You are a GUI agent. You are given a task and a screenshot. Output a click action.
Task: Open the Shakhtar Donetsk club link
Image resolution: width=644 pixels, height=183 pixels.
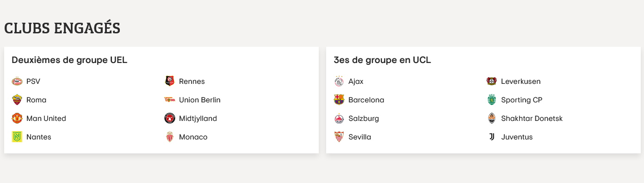pyautogui.click(x=525, y=119)
